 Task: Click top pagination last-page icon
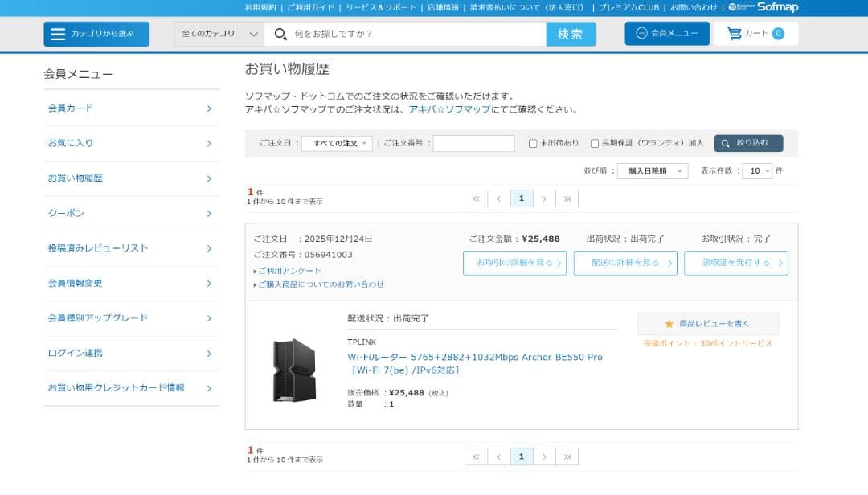567,198
